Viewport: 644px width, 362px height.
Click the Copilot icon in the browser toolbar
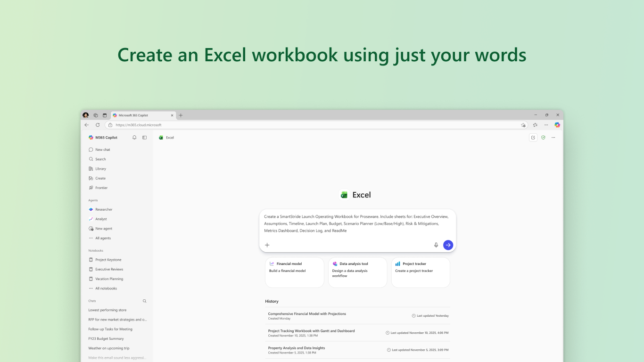pos(557,125)
